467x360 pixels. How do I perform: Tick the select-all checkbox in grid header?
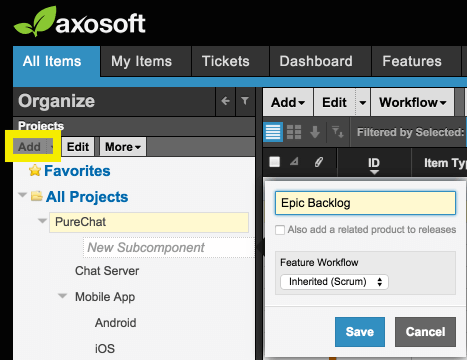pyautogui.click(x=275, y=162)
